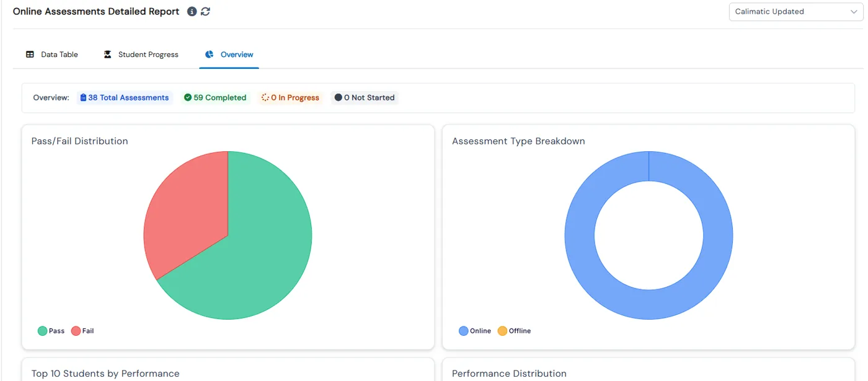
Task: Click the 0 Not Started badge
Action: pyautogui.click(x=365, y=98)
